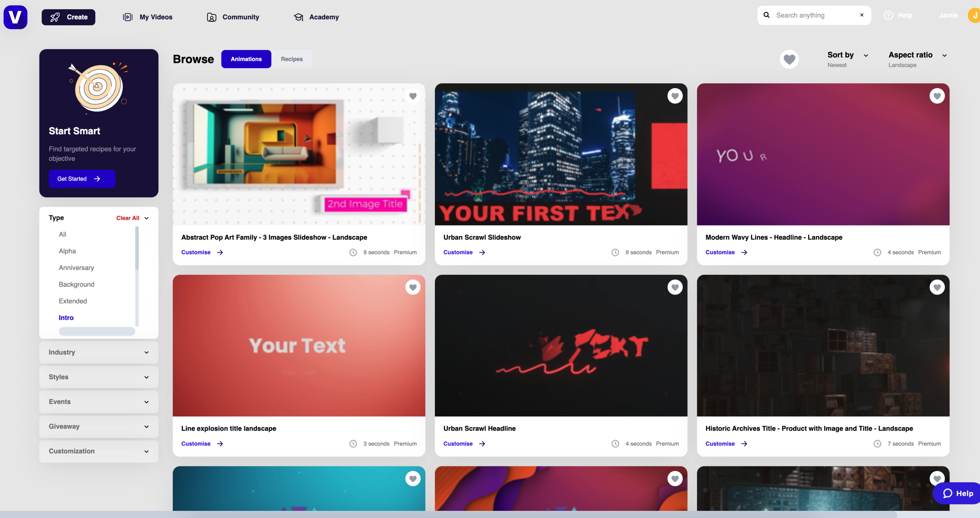Click the Academy graduation cap icon
Screen dimensions: 980x518
tap(299, 17)
